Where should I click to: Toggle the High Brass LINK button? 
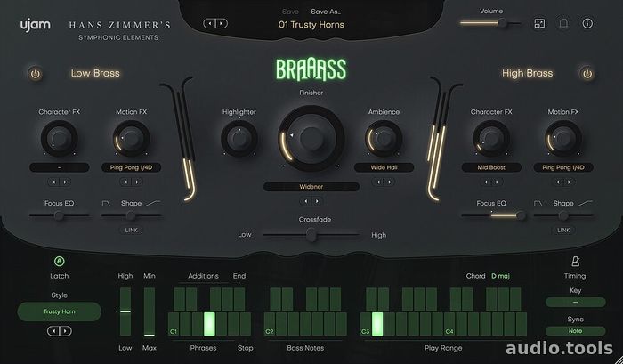(x=563, y=231)
